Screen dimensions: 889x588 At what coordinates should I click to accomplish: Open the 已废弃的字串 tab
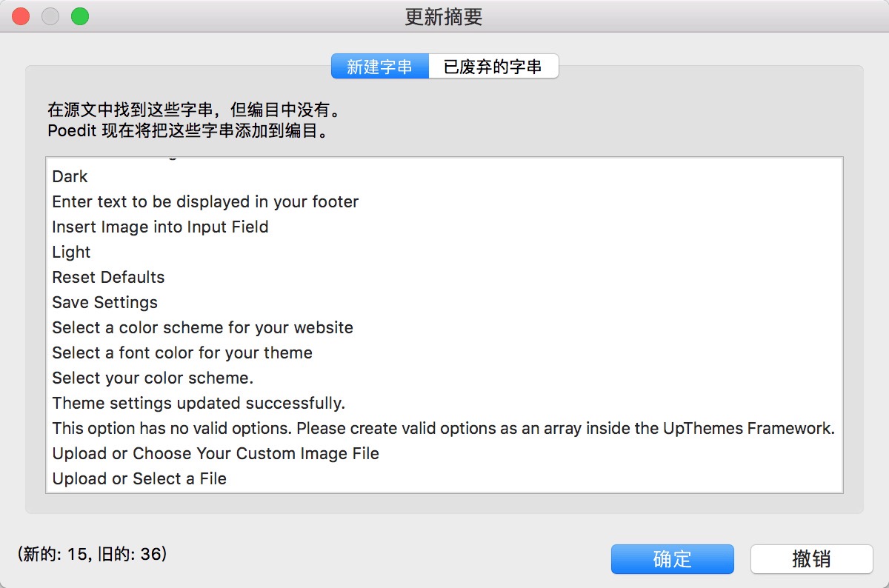493,67
